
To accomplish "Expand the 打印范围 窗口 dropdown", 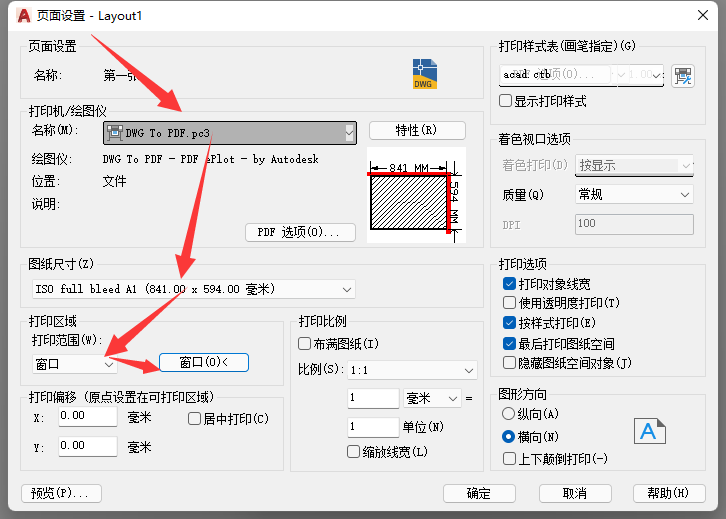I will coord(75,364).
